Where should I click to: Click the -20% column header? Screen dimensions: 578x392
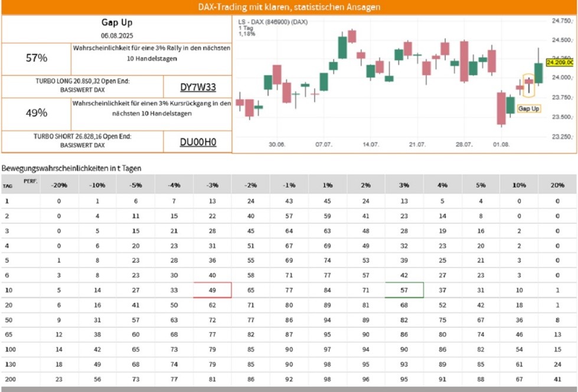pyautogui.click(x=59, y=185)
